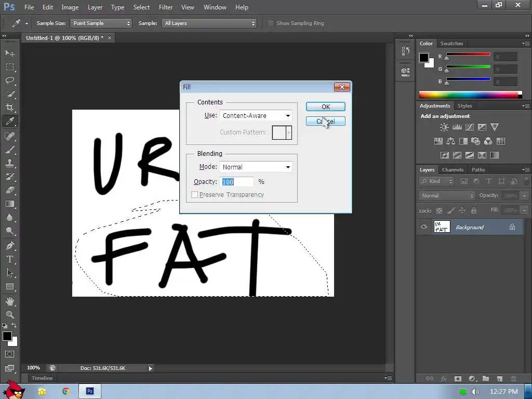Switch to the Channels tab

[x=453, y=170]
